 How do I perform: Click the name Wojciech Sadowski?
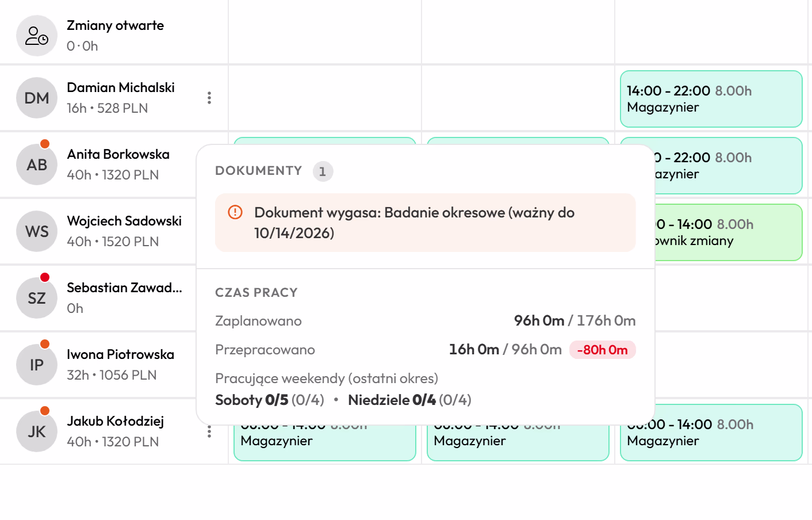124,221
